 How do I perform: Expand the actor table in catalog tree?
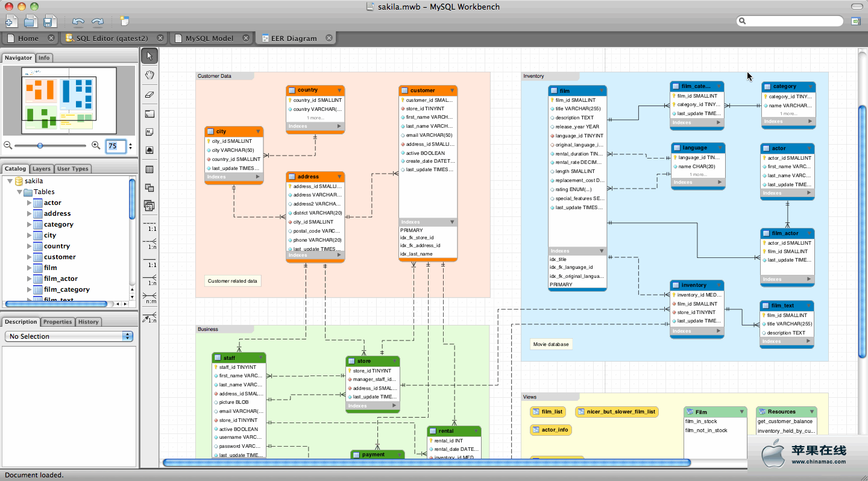pyautogui.click(x=29, y=203)
